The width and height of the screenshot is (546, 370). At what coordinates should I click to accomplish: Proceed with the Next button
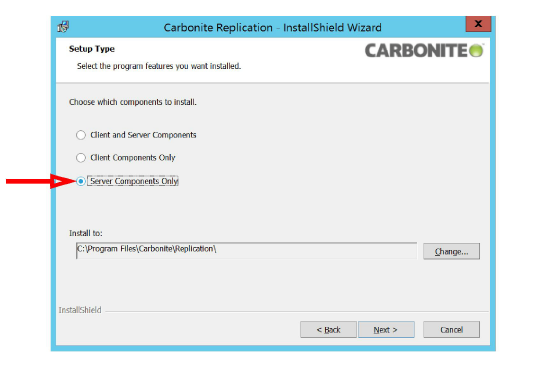(x=386, y=329)
